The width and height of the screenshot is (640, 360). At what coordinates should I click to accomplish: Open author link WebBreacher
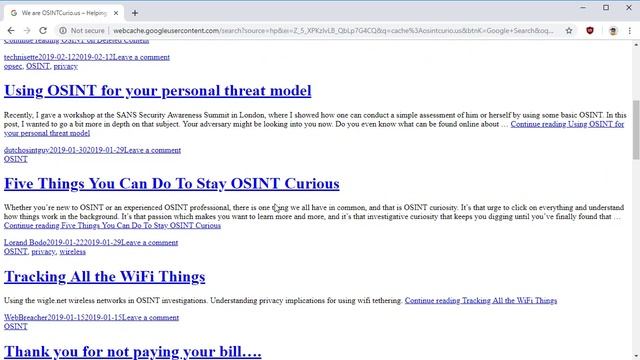coord(26,318)
